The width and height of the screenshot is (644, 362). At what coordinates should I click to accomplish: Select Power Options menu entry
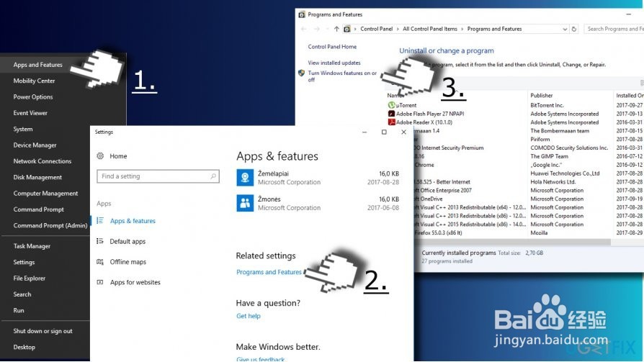(x=33, y=97)
